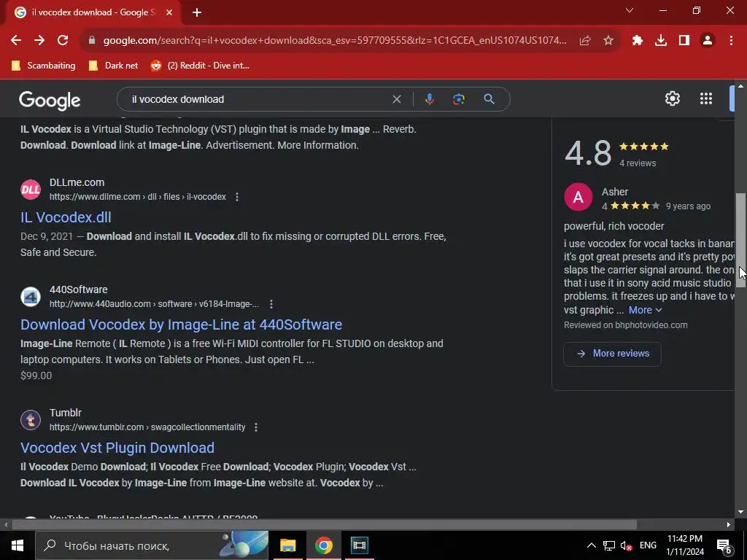Viewport: 747px width, 560px height.
Task: Click Asher's avatar in review
Action: coord(578,197)
